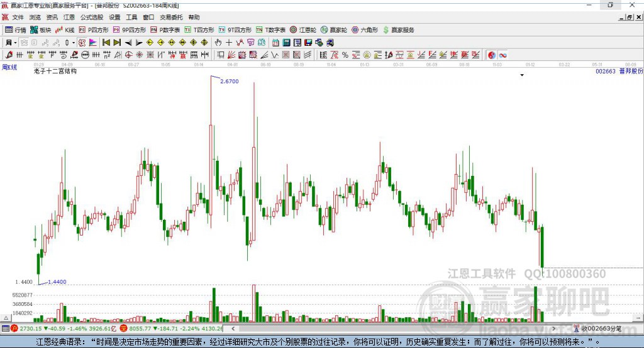Select the red pencil drawing tool
The image size is (644, 348).
pyautogui.click(x=9, y=55)
